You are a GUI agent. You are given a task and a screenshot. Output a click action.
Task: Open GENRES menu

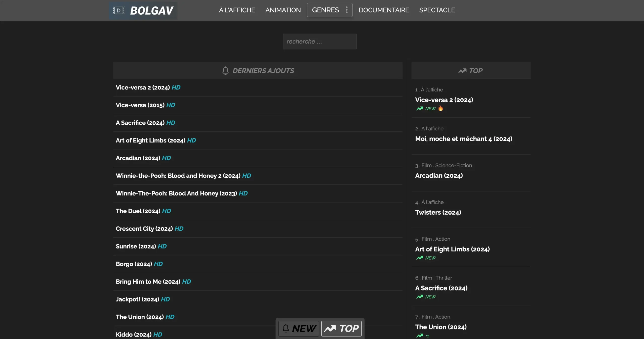tap(330, 10)
